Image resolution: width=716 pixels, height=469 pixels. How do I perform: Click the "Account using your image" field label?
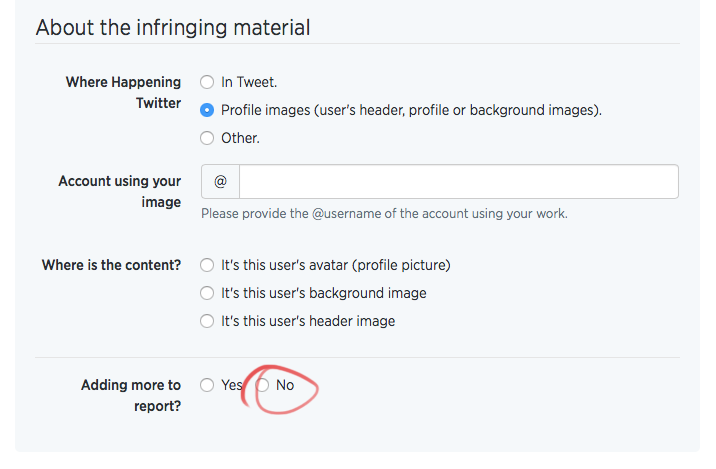[x=120, y=191]
